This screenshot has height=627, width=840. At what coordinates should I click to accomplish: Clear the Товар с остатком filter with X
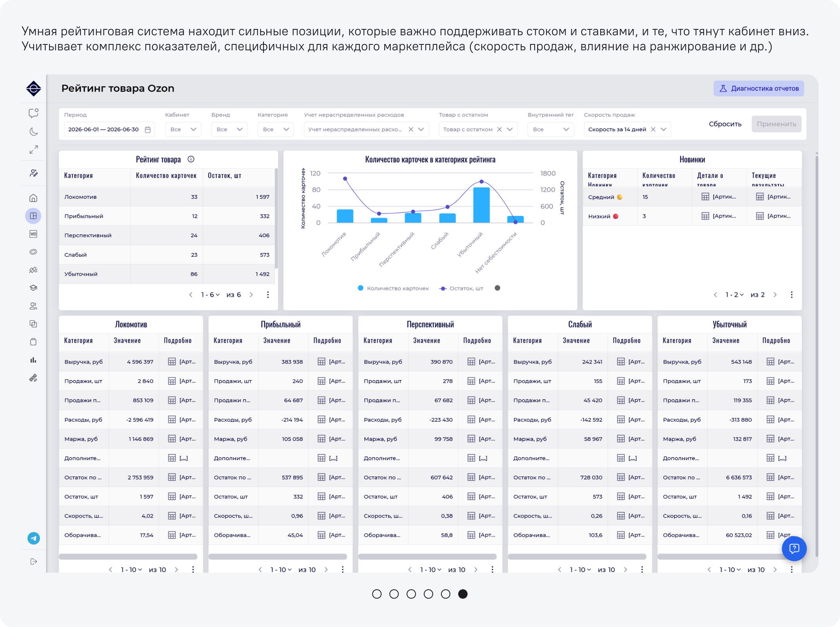pos(500,129)
